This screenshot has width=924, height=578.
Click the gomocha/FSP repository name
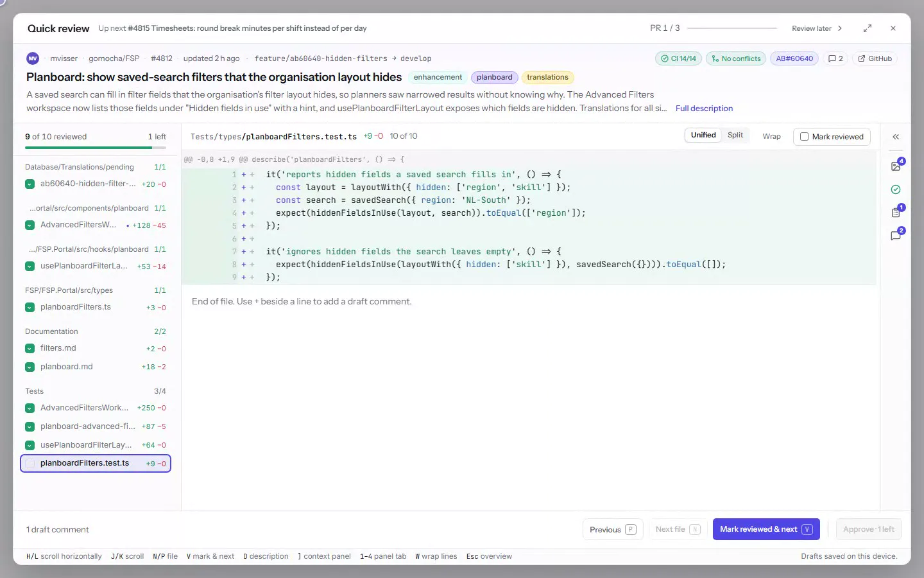coord(114,58)
